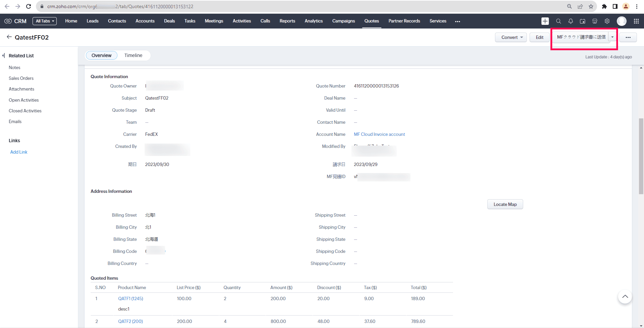Open the apps grid launcher icon
The image size is (644, 328).
(636, 21)
